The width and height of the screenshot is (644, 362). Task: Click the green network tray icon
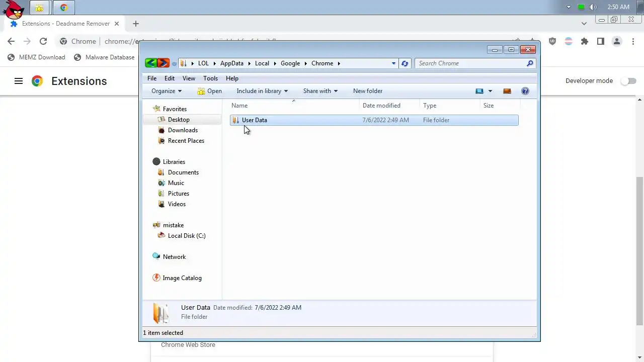click(581, 7)
